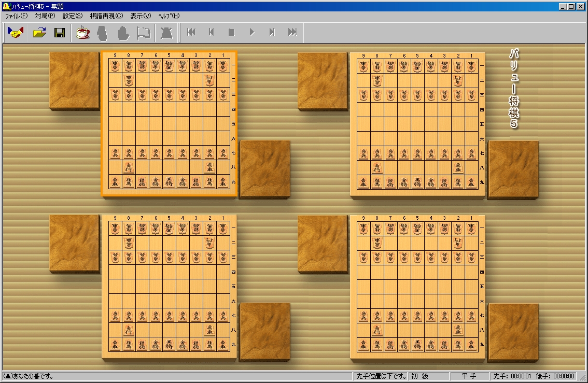Open the 対局(P) menu
The height and width of the screenshot is (383, 588).
coord(45,16)
